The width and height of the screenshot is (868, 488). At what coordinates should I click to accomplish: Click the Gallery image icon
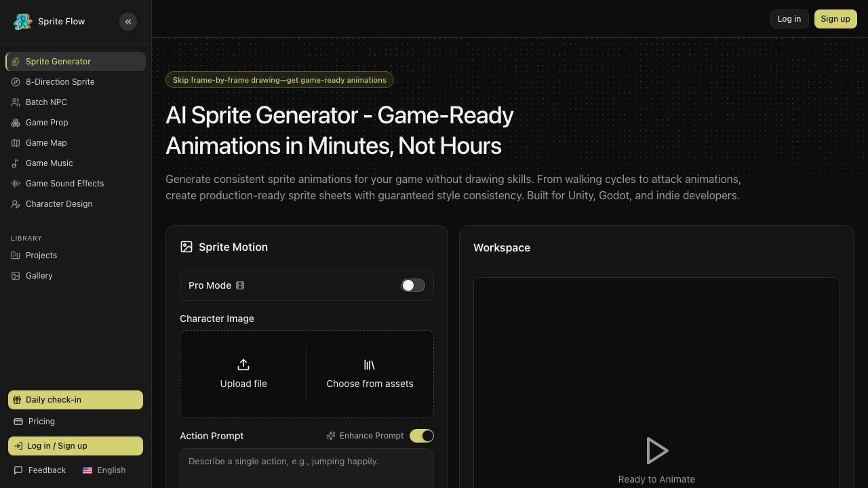(16, 276)
